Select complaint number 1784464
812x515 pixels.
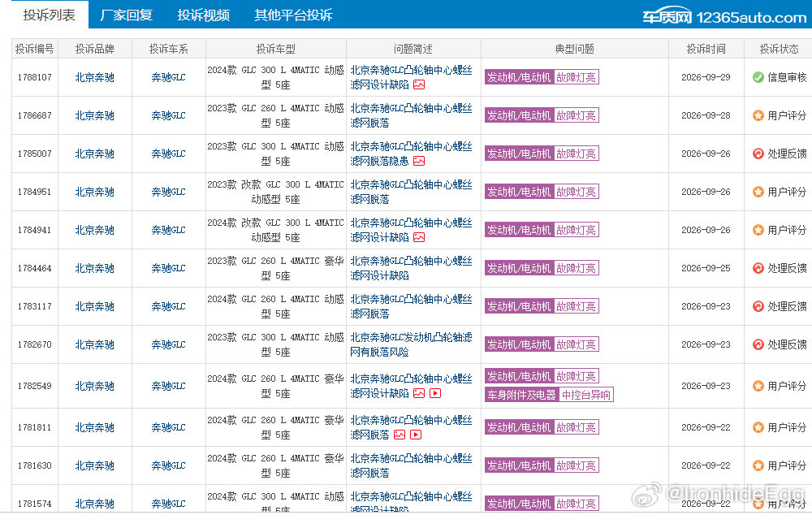pyautogui.click(x=35, y=268)
